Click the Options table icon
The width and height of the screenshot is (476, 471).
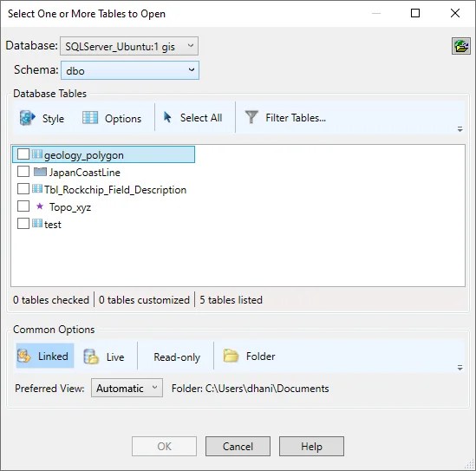[90, 118]
